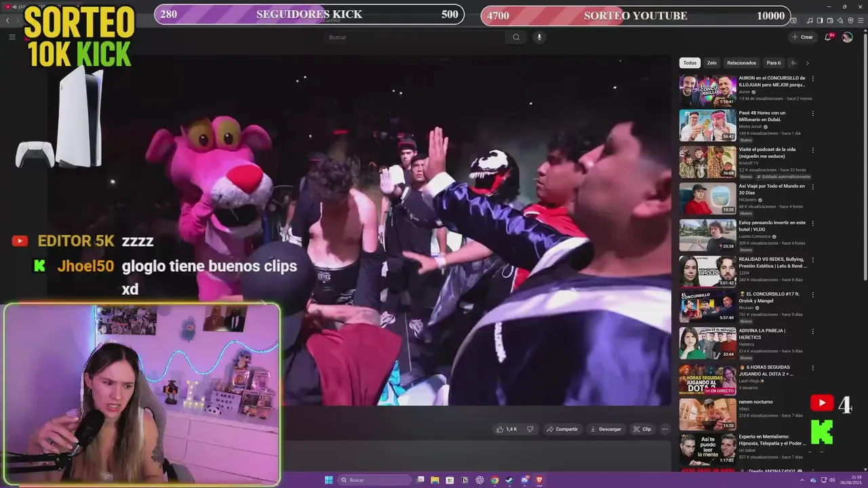Select the Todos filter chip

tap(690, 63)
